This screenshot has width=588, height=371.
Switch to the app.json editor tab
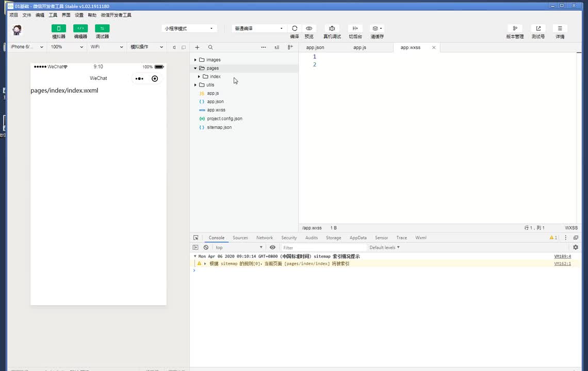click(x=315, y=47)
